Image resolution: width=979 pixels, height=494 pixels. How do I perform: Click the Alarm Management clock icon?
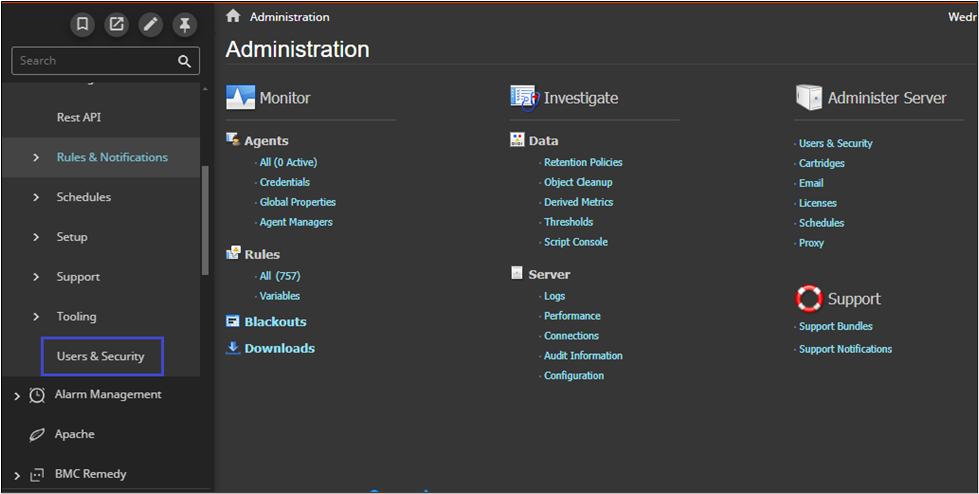click(37, 395)
